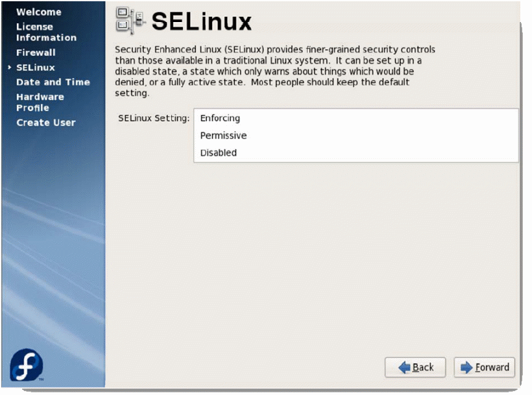
Task: Click the current-step arrow marker beside SELinux
Action: (9, 67)
